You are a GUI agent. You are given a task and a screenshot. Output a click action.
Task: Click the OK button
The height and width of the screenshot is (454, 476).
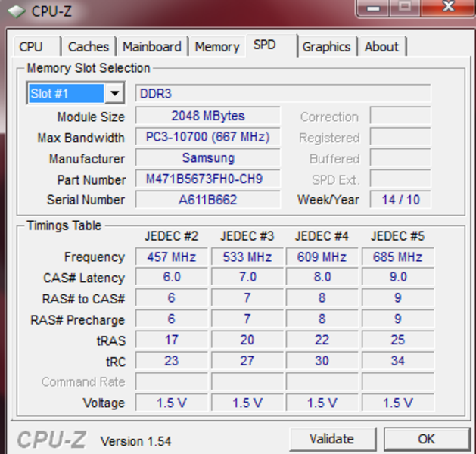(427, 439)
